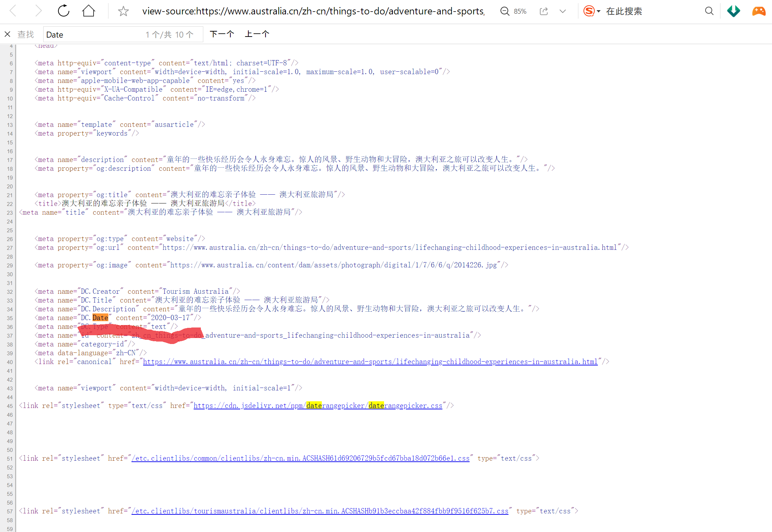Expand the address bar dropdown chevron

563,11
